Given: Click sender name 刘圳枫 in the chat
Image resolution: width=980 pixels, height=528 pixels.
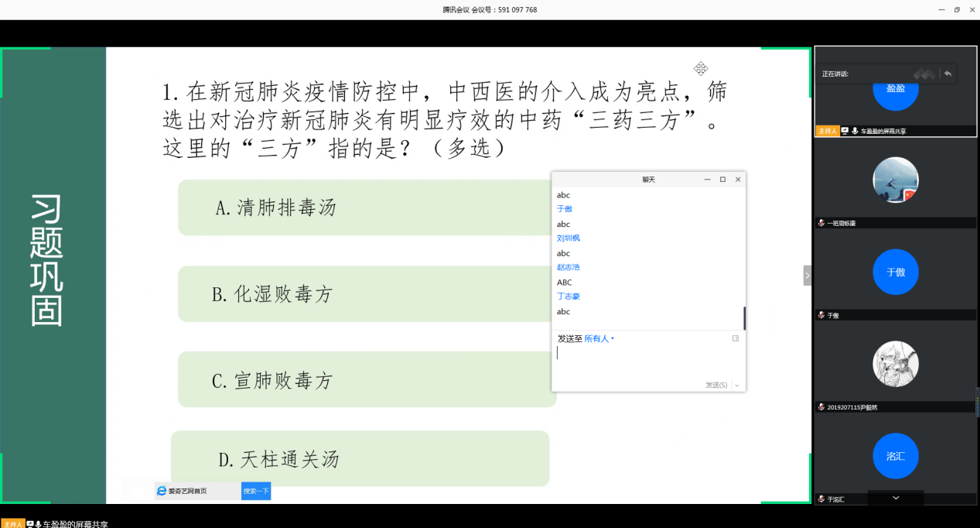Looking at the screenshot, I should coord(568,238).
